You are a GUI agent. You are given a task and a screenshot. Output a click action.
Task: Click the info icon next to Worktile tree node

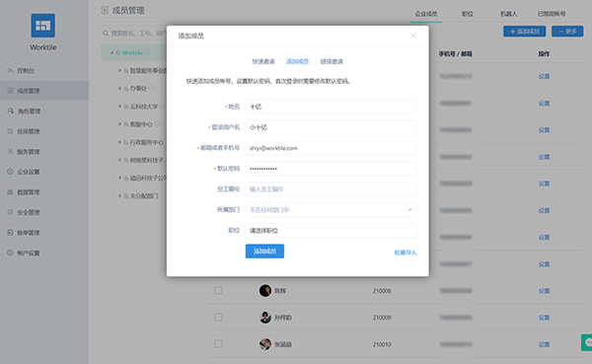[x=147, y=52]
